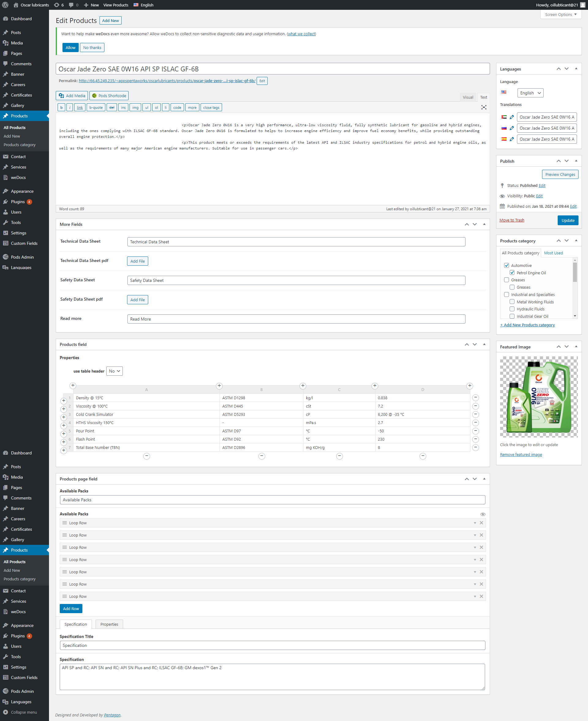The height and width of the screenshot is (721, 588).
Task: Insert row above Density @ 15°C
Action: pyautogui.click(x=64, y=401)
